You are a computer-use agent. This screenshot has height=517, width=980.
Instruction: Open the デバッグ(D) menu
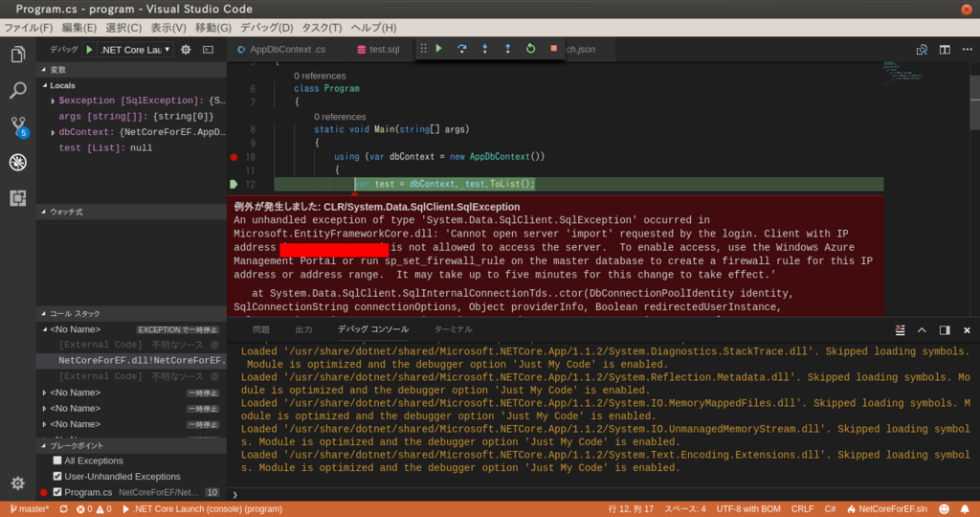267,28
